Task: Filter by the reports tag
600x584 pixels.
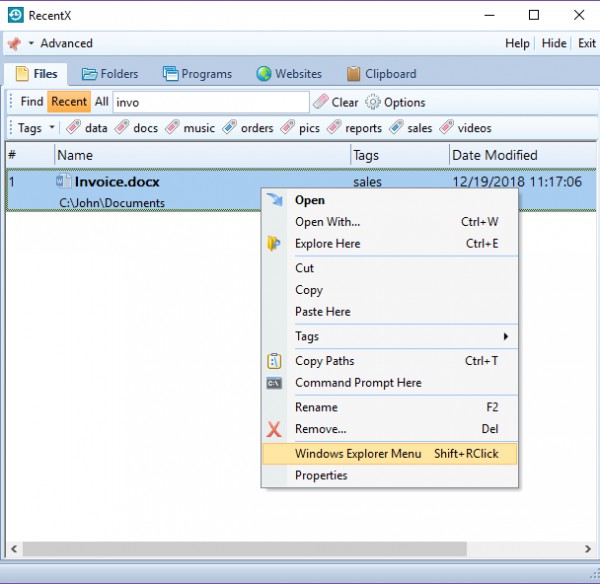Action: click(354, 128)
